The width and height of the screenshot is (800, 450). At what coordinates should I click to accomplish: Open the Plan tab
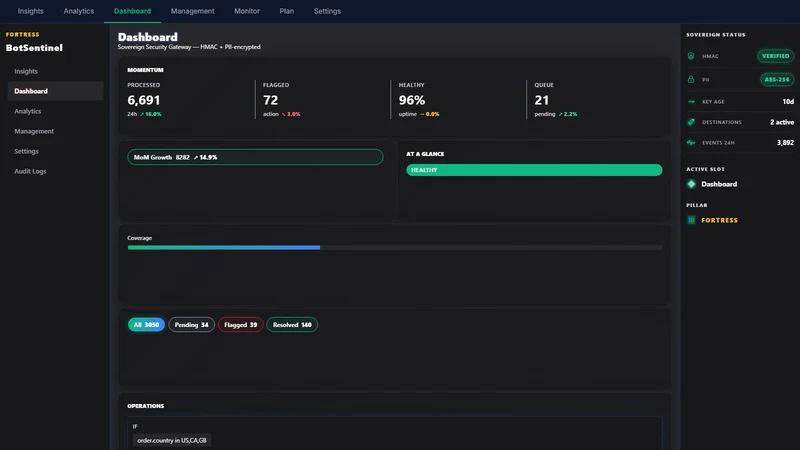[x=287, y=11]
